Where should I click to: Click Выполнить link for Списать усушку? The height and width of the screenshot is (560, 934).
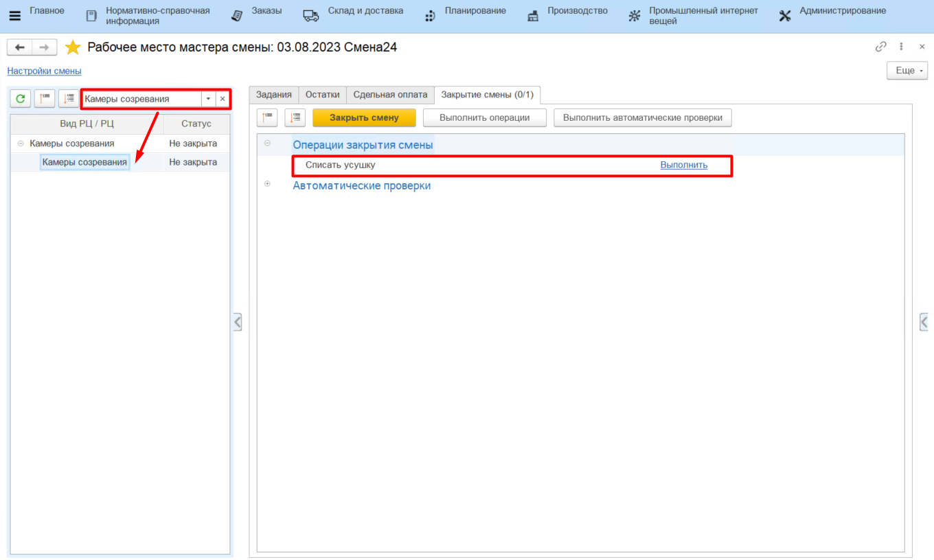pyautogui.click(x=683, y=165)
